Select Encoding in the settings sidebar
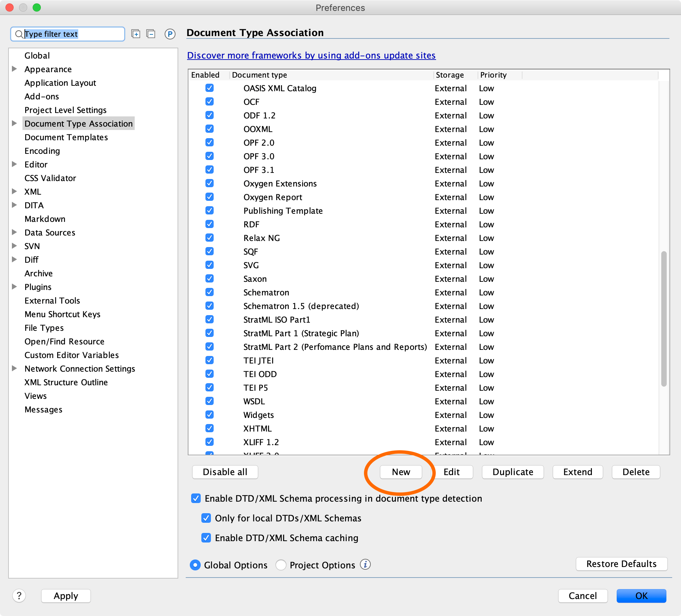The height and width of the screenshot is (616, 681). coord(42,151)
